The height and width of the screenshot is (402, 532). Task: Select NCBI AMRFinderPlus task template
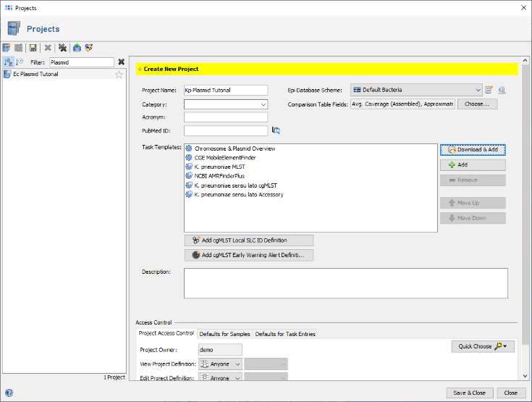[219, 176]
